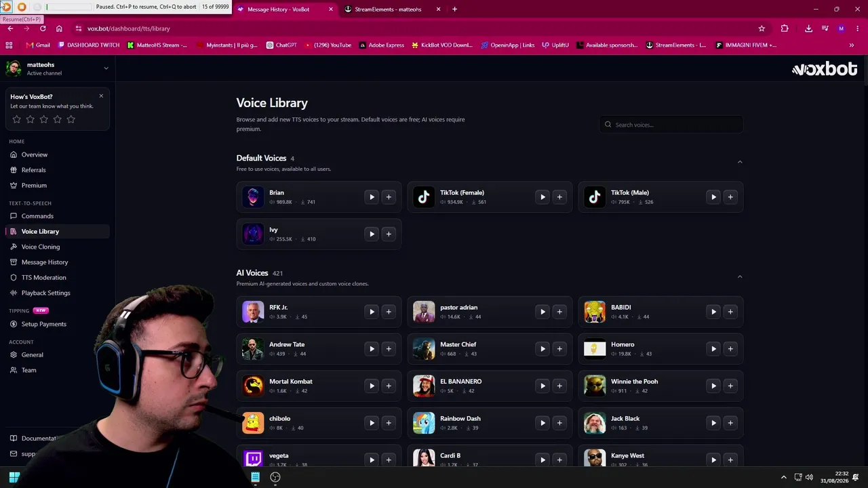868x488 pixels.
Task: Dismiss the How's VoxBot feedback card
Action: (x=101, y=96)
